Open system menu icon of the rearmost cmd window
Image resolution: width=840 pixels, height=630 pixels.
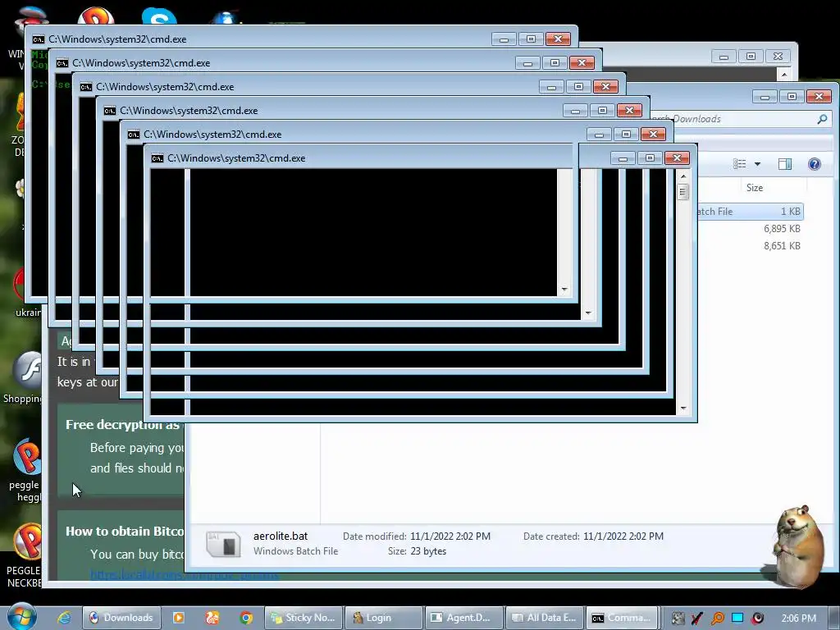38,39
